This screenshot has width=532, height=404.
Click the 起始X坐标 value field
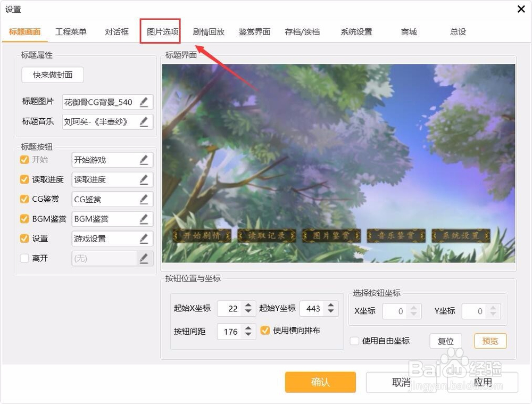[231, 308]
